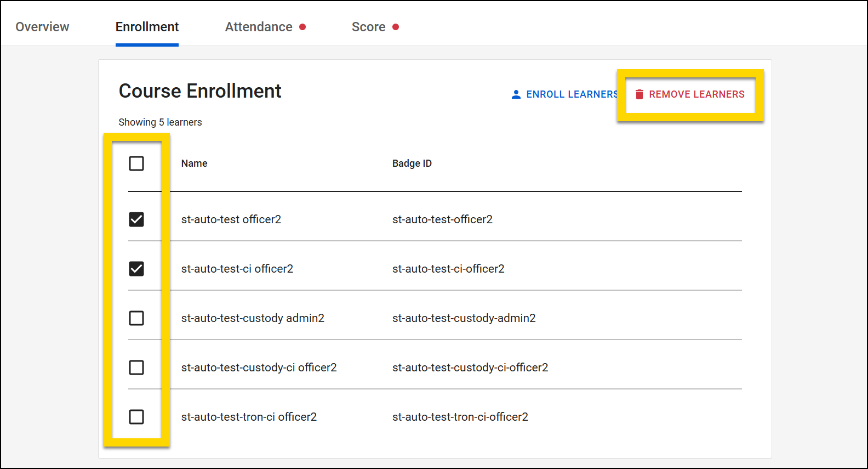Check the box for st-auto-test-custody admin2
Viewport: 868px width, 469px height.
point(136,318)
